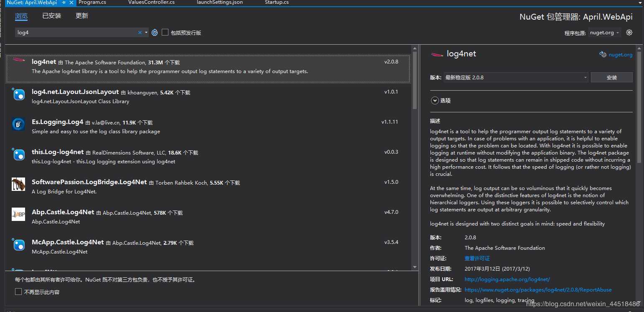Click the log4.net.Layout.JsonLayout package icon

click(x=18, y=94)
